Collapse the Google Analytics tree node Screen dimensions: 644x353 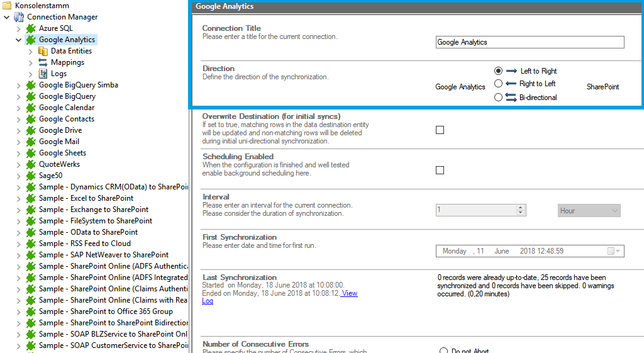pyautogui.click(x=18, y=40)
